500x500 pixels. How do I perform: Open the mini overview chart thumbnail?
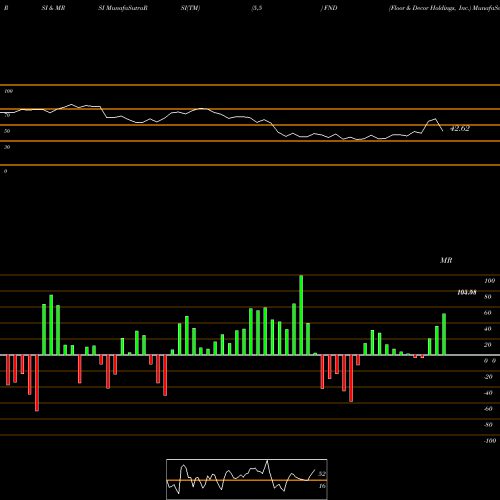coord(247,479)
